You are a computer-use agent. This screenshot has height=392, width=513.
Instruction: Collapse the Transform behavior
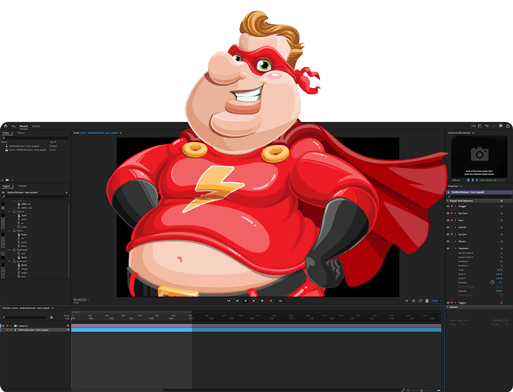click(x=456, y=248)
